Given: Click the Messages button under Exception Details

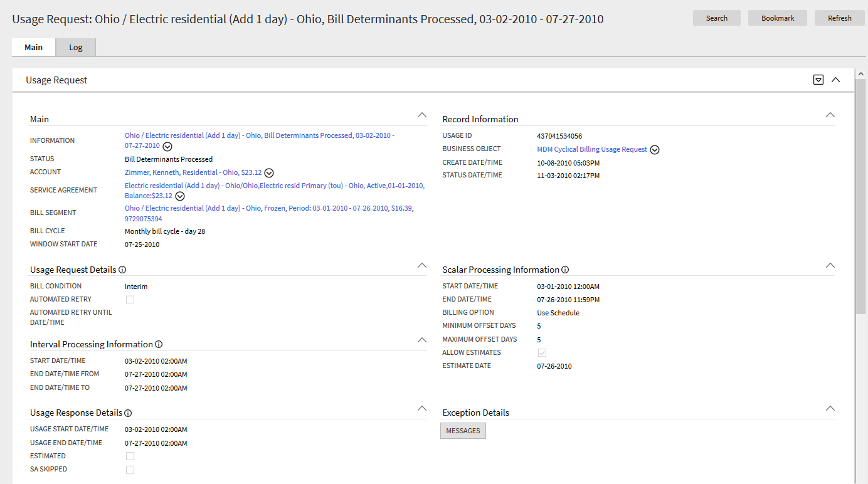Looking at the screenshot, I should point(463,431).
